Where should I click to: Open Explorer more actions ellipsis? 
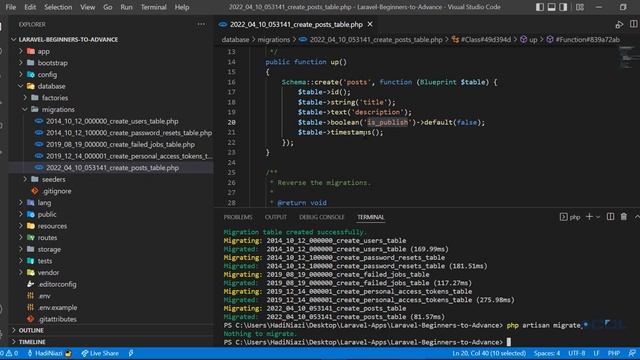(201, 24)
